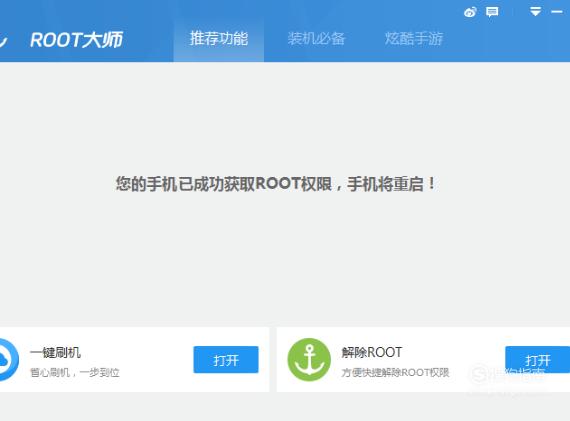This screenshot has height=421, width=570.
Task: Open the 解除ROOT feature with 打开 button
Action: click(538, 360)
